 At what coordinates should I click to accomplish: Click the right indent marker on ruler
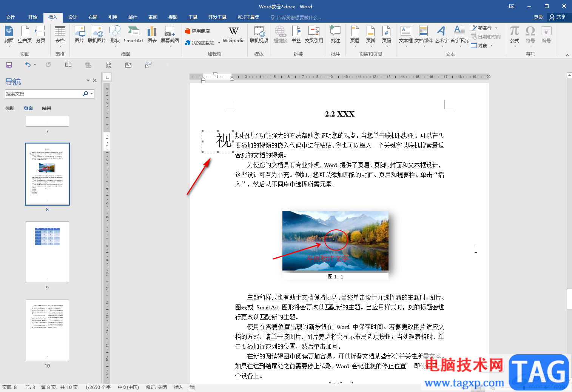(232, 79)
